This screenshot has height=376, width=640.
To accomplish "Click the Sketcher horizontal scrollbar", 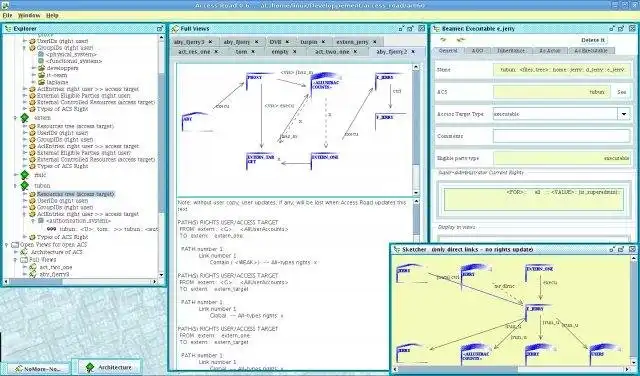I will 512,369.
